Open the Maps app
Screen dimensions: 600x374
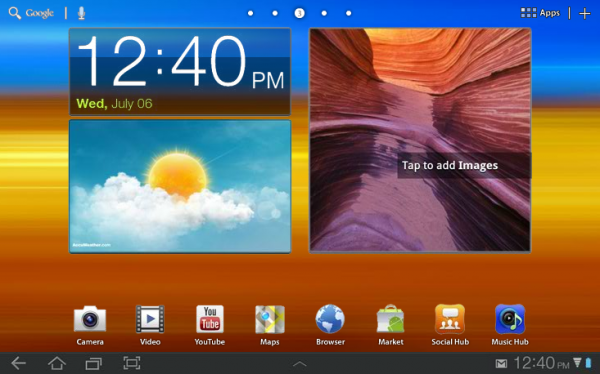tap(270, 325)
